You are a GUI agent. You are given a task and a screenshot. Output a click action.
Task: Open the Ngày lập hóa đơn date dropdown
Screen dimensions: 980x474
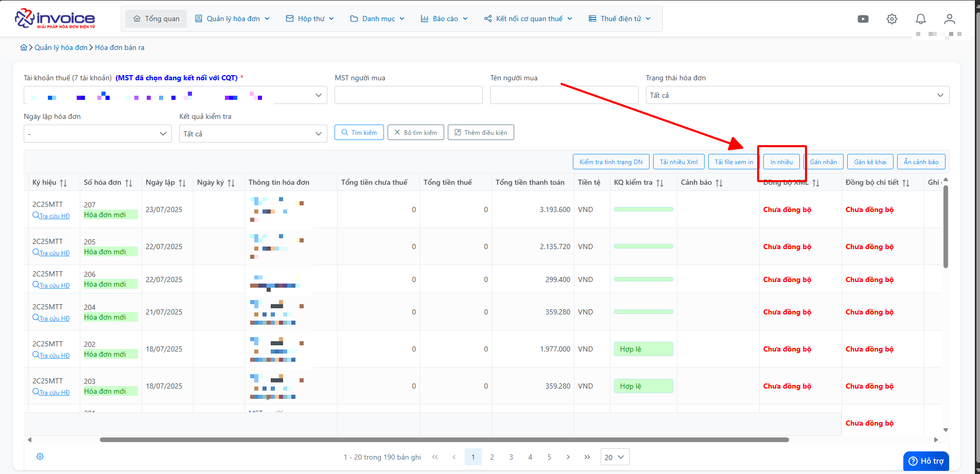[97, 134]
